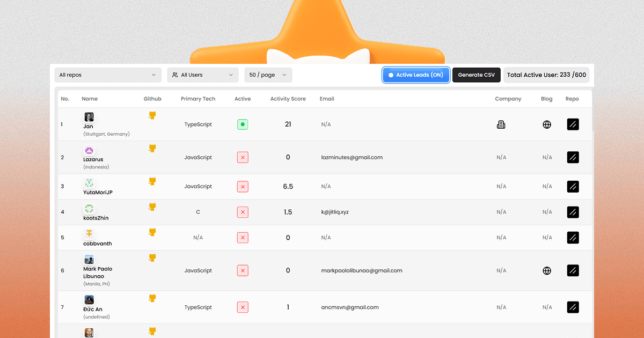Viewport: 644px width, 338px height.
Task: Open Mark Paolo Libunao's blog globe icon
Action: [x=546, y=270]
